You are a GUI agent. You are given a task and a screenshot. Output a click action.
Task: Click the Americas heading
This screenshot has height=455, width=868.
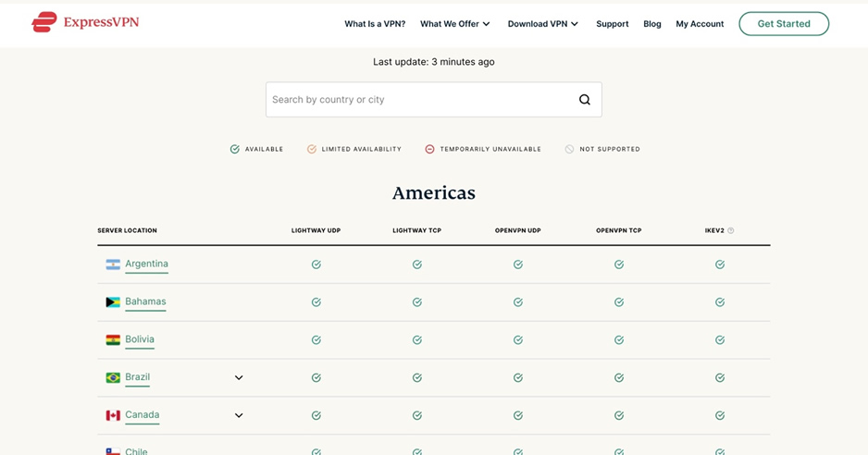pos(434,192)
